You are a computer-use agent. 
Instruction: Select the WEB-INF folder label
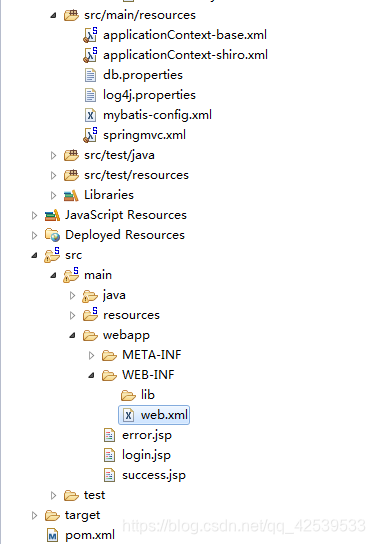coord(148,375)
